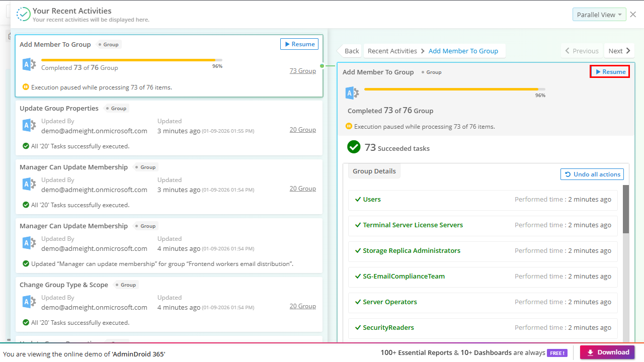This screenshot has height=362, width=644.
Task: Open the 73 Group link in first card
Action: pyautogui.click(x=303, y=71)
